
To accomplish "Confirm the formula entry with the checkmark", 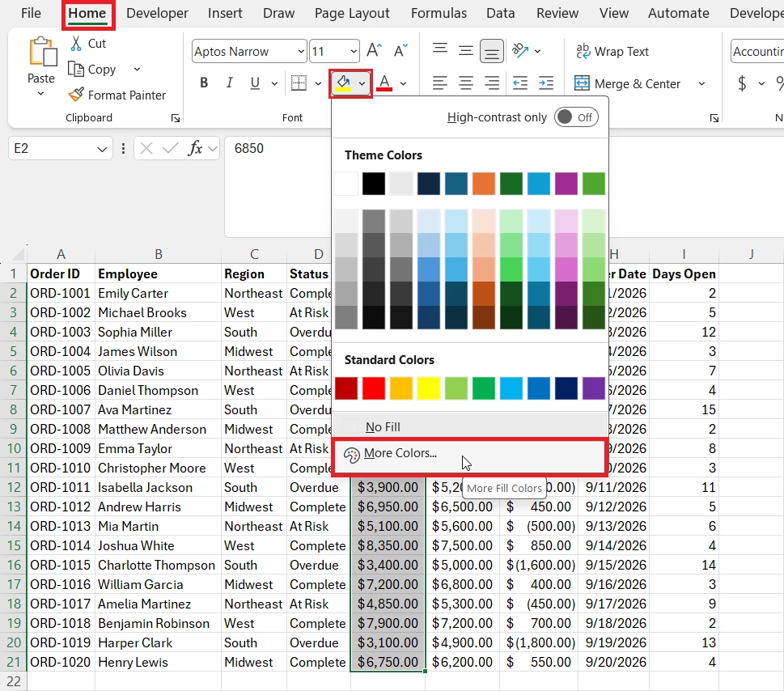I will [x=171, y=148].
